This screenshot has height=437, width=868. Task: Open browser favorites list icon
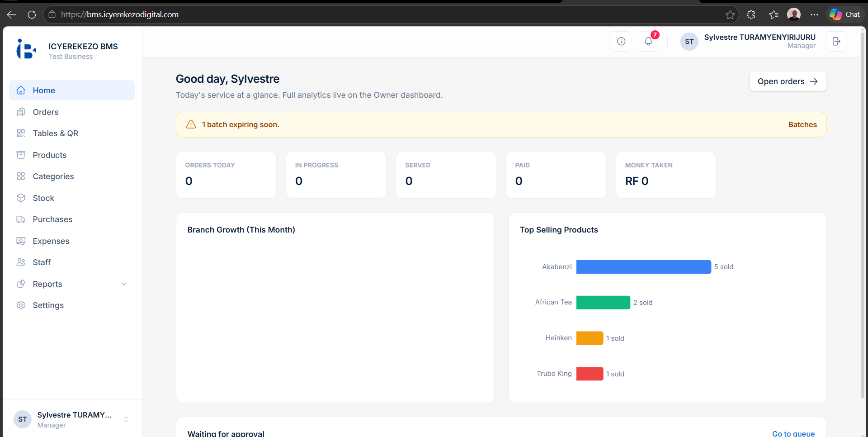point(774,14)
